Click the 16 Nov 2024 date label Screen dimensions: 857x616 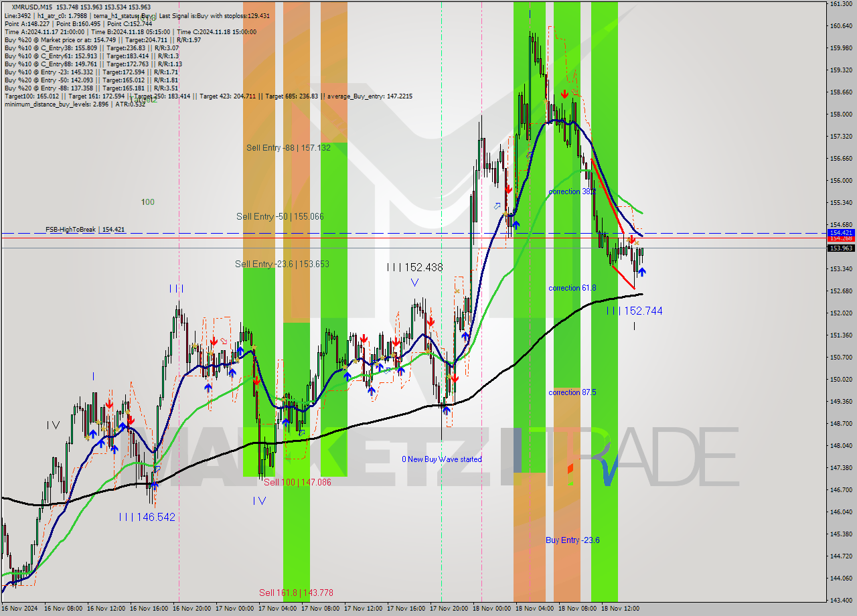pyautogui.click(x=19, y=609)
